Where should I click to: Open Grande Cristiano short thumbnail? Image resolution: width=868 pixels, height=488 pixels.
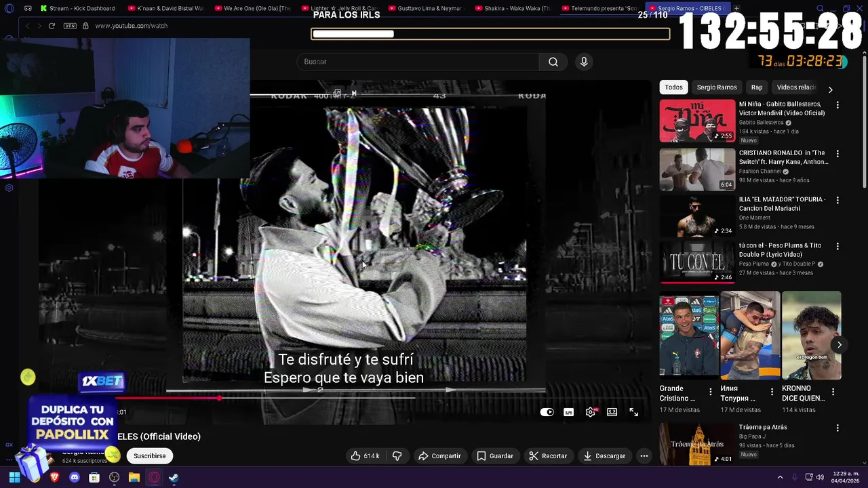tap(689, 335)
